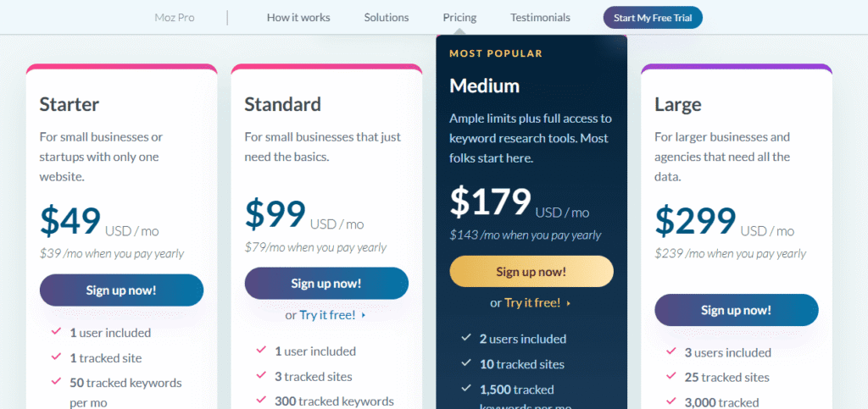This screenshot has height=409, width=868.
Task: Click the checkmark next to Starter's "1 tracked site"
Action: point(56,357)
